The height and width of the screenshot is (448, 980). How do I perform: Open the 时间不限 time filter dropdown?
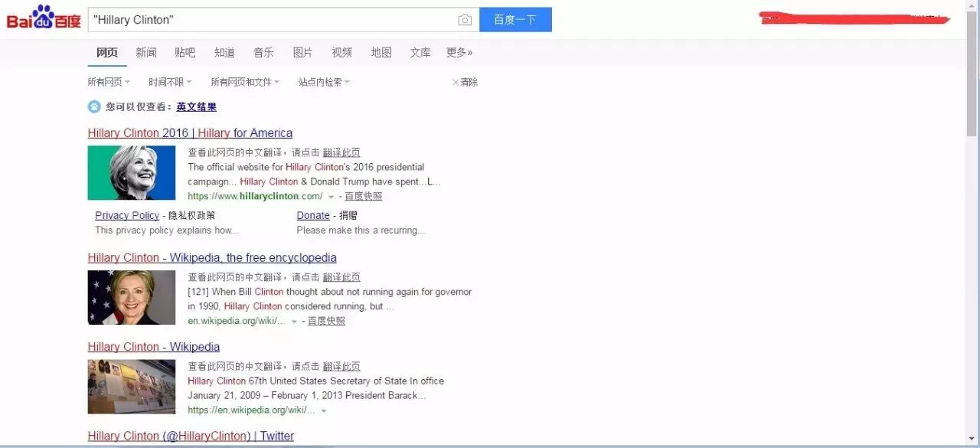(x=170, y=82)
